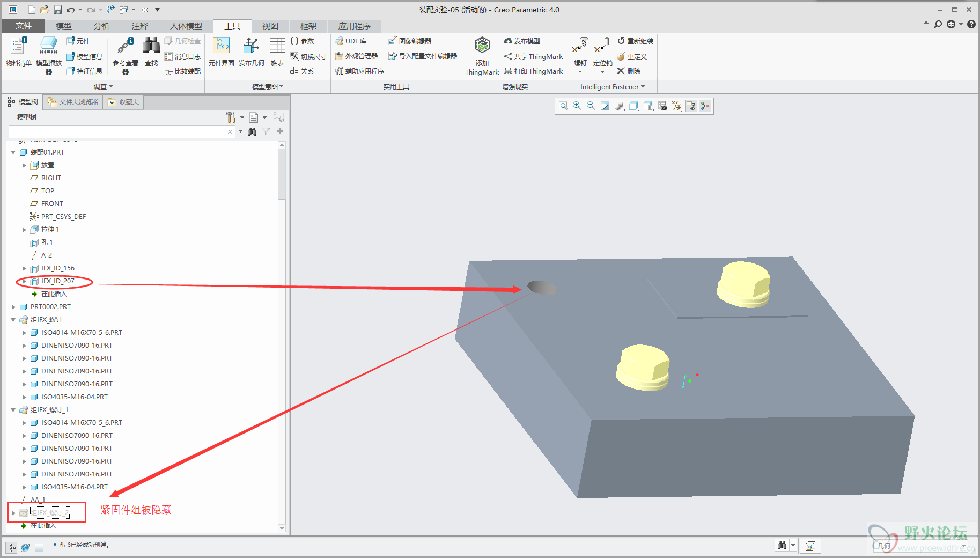Viewport: 980px width, 558px height.
Task: Click the Zoom In magnifier icon
Action: point(577,106)
